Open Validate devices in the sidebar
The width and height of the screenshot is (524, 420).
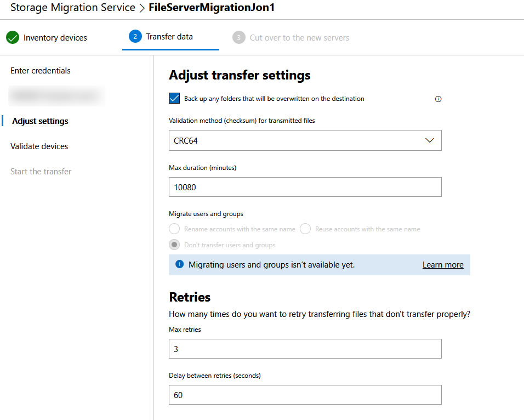coord(39,146)
